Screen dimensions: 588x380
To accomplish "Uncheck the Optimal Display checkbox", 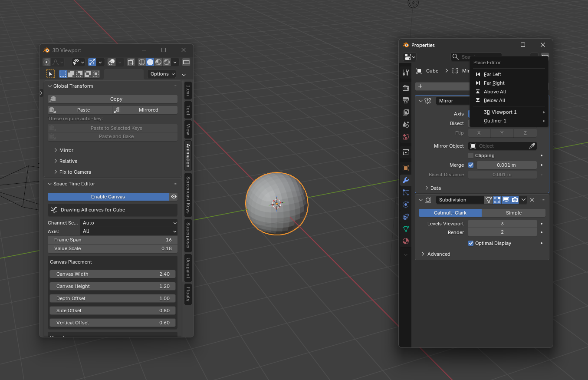I will [x=471, y=243].
